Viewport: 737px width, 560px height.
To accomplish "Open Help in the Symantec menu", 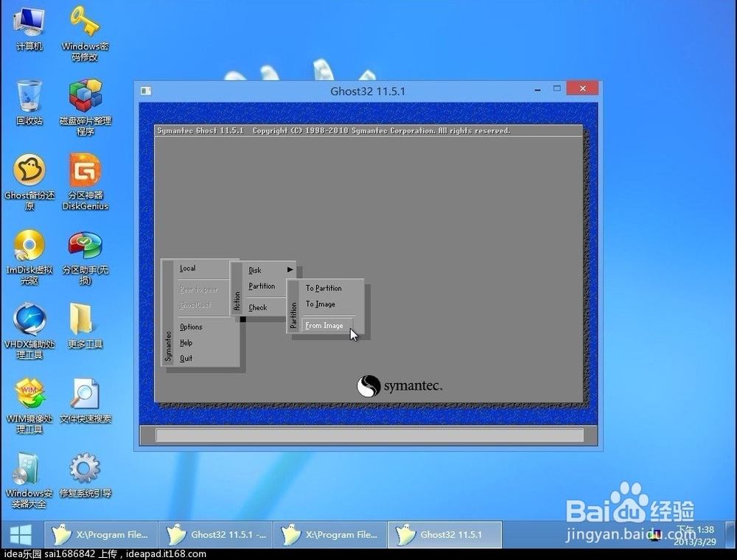I will [186, 343].
